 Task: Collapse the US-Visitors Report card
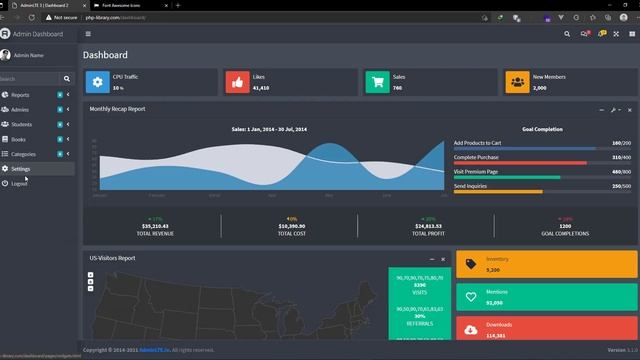[432, 259]
